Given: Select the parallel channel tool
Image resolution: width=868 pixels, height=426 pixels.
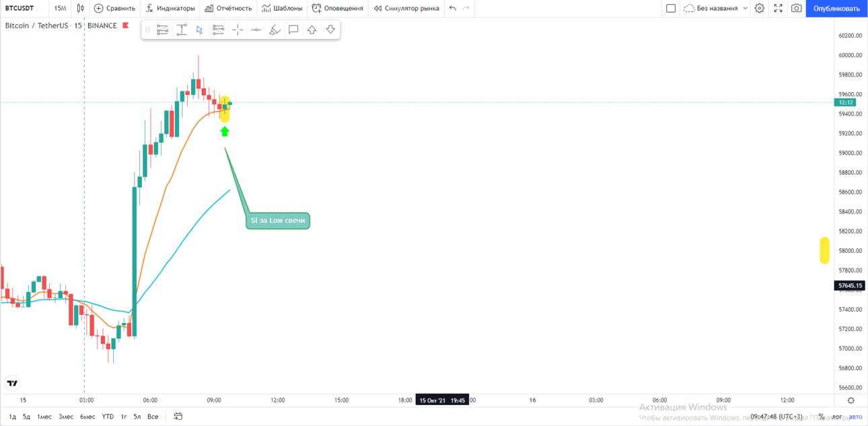Looking at the screenshot, I should [x=218, y=30].
